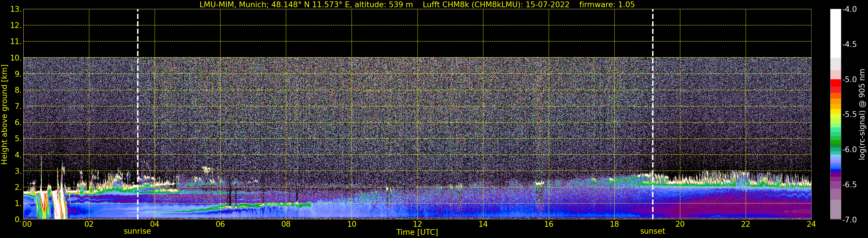Click the dashed white sunset marker line

pyautogui.click(x=653, y=114)
